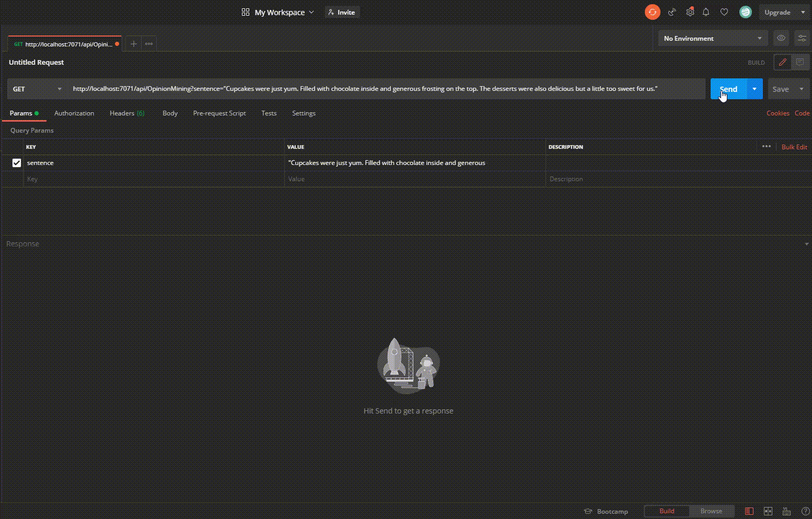Open keyboard shortcuts from the status bar
Viewport: 812px width, 519px height.
[x=787, y=511]
